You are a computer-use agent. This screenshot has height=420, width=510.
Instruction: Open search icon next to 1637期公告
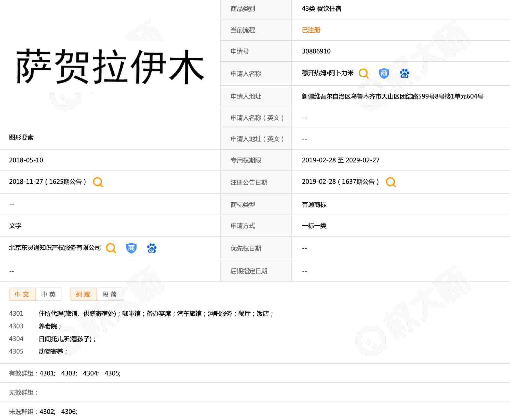pos(391,182)
